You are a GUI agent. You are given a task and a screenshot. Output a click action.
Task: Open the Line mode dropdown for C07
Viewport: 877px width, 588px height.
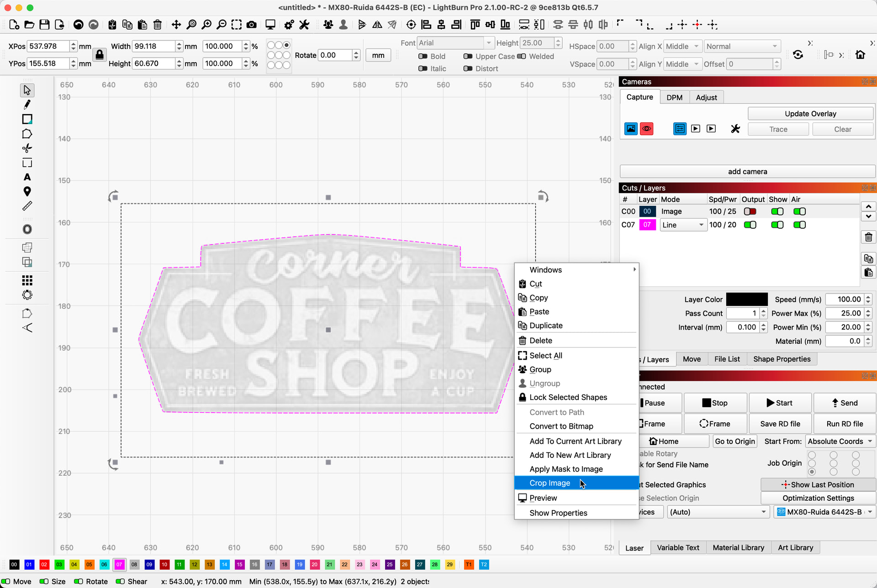683,225
